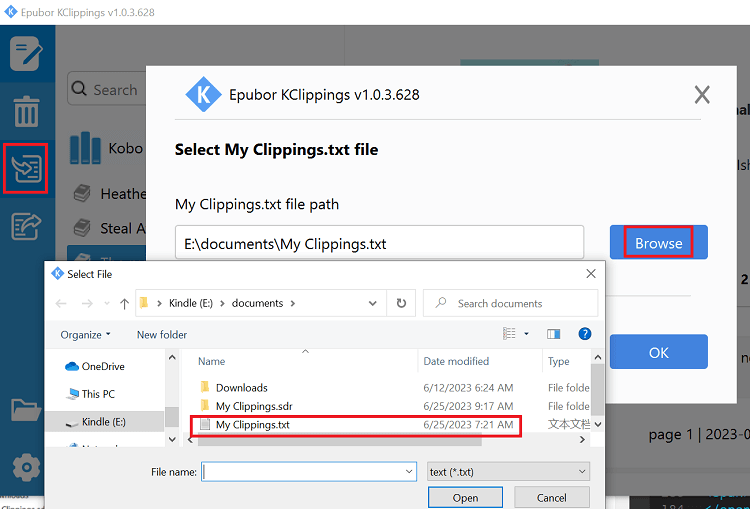The width and height of the screenshot is (750, 509).
Task: Close the Select My Clippings.txt dialog
Action: [x=702, y=95]
